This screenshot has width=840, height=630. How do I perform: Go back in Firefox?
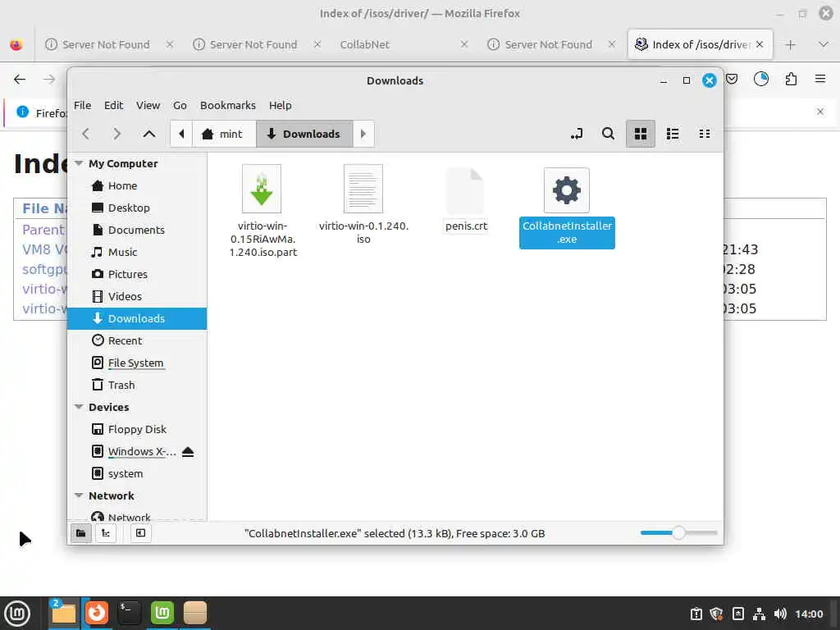coord(20,80)
